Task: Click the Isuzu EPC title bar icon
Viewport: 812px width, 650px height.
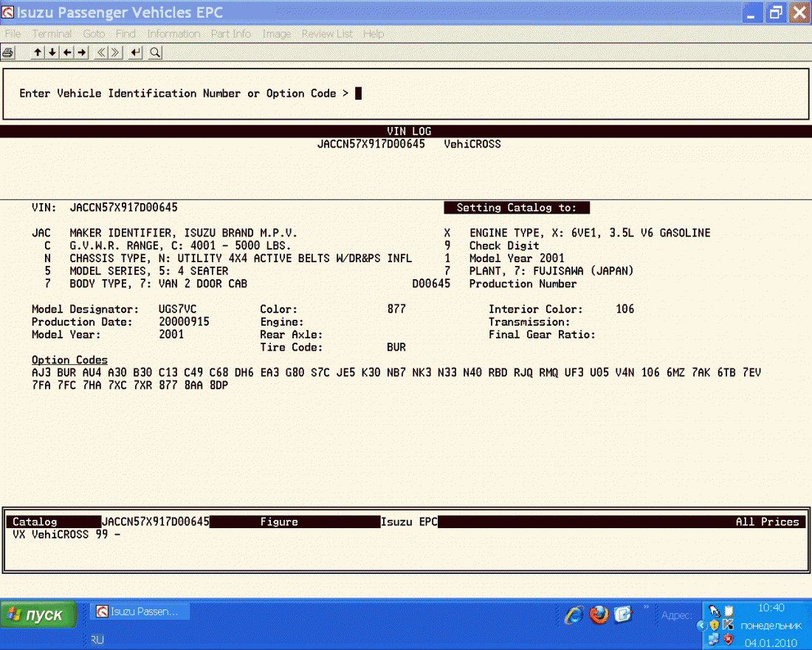Action: pyautogui.click(x=8, y=12)
